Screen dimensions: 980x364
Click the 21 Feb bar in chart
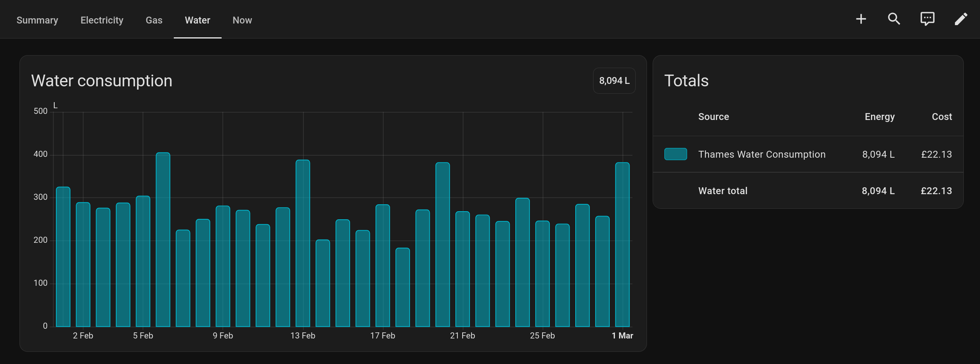(463, 269)
